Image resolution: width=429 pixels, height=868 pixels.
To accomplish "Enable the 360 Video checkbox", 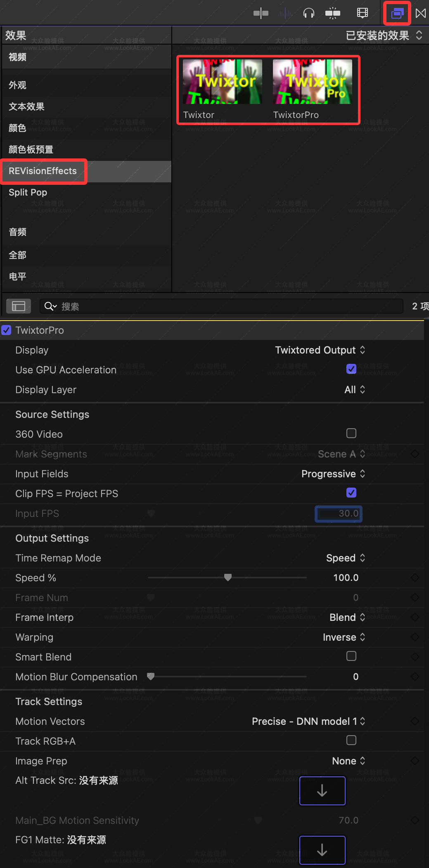I will (x=351, y=433).
